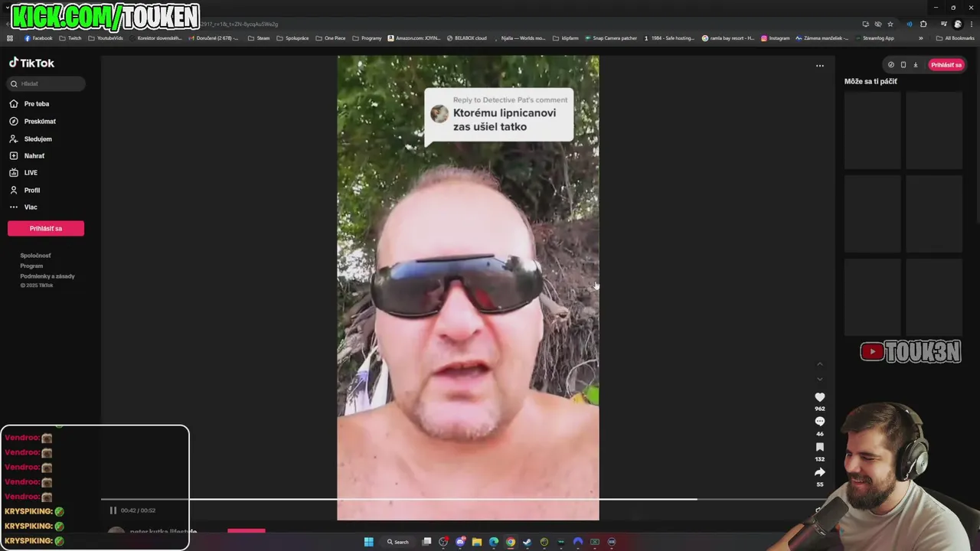Open the Facebook bookmark
Viewport: 980px width, 551px height.
[x=38, y=38]
